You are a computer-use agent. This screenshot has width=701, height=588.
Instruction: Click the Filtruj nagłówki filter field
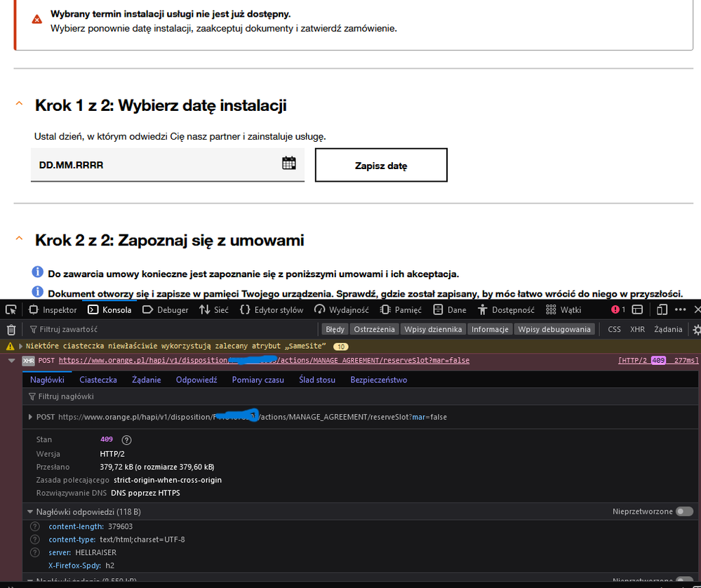[x=70, y=396]
